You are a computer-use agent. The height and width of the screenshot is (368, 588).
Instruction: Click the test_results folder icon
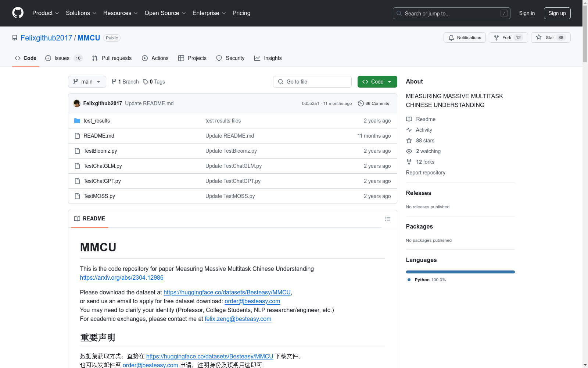[x=77, y=121]
